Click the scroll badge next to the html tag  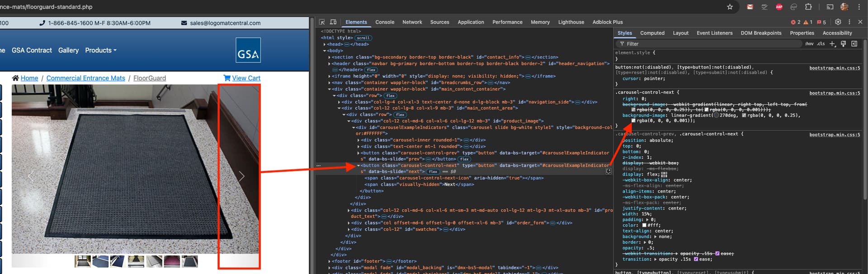click(363, 38)
